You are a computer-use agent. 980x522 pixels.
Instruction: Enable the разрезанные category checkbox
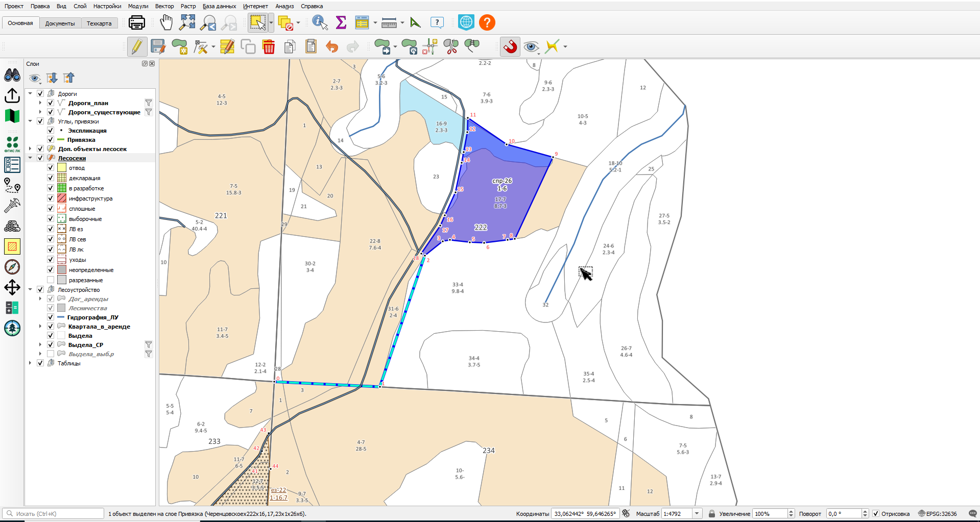click(51, 280)
